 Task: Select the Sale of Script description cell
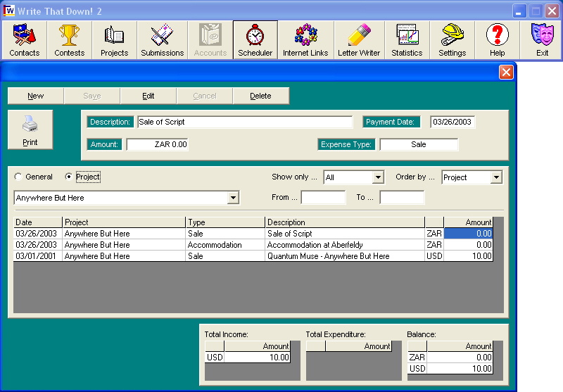345,234
